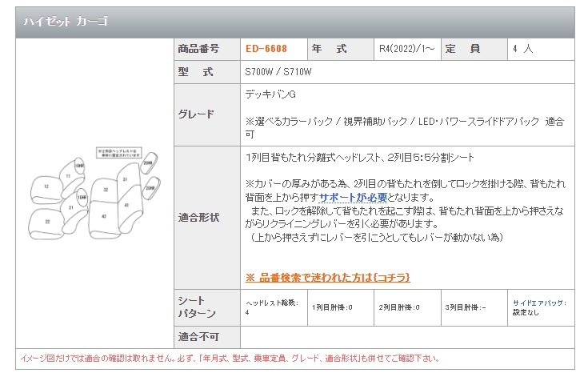Click the 選べるカラーパック compatibility note
The image size is (588, 377).
405,127
